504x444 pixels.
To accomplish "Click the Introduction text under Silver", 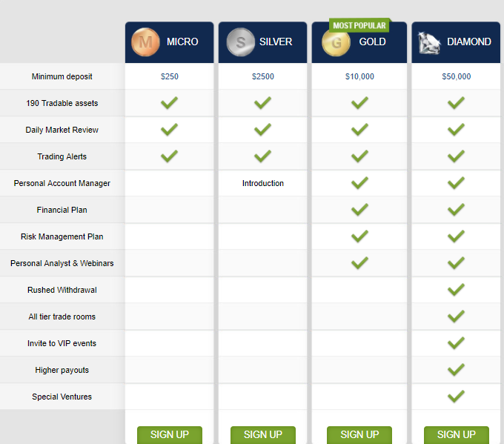I will coord(263,183).
